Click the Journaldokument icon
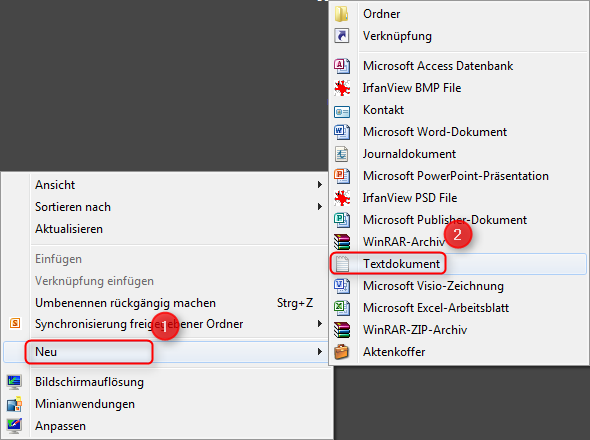The image size is (590, 440). click(342, 154)
